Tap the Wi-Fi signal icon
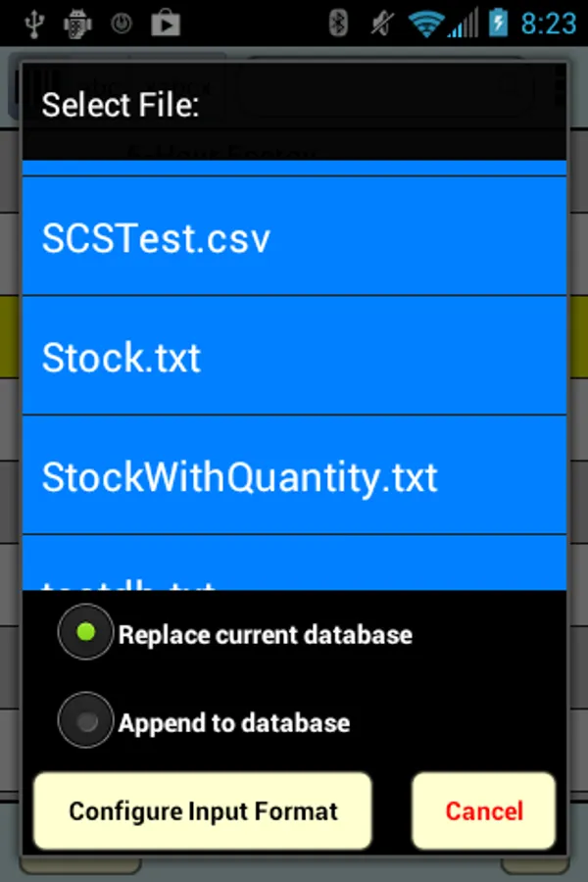588x882 pixels. click(426, 22)
